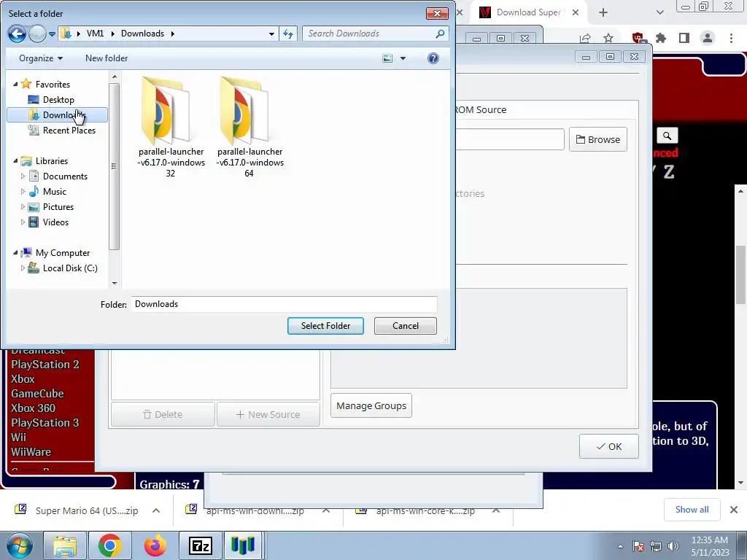Image resolution: width=747 pixels, height=560 pixels.
Task: Select Local Disk (C:) drive
Action: pos(63,268)
